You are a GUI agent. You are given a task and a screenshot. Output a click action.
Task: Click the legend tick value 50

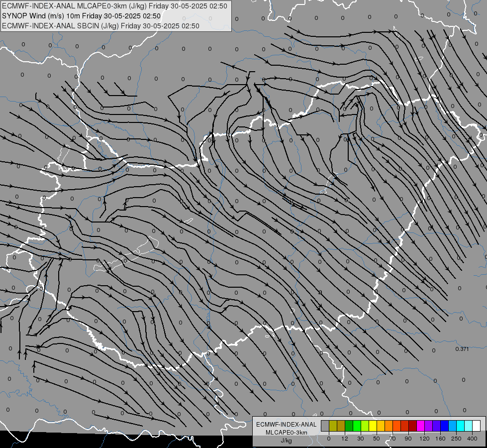click(x=377, y=439)
